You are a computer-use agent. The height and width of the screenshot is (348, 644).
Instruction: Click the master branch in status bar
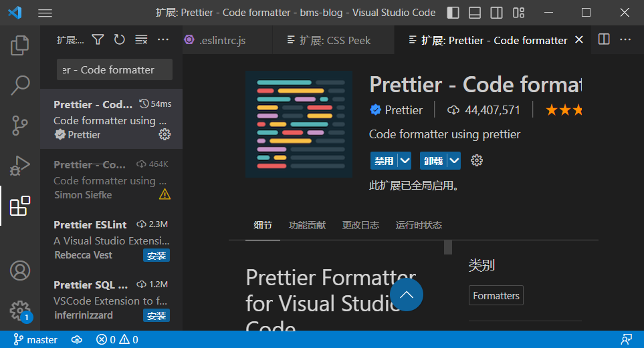(x=35, y=340)
